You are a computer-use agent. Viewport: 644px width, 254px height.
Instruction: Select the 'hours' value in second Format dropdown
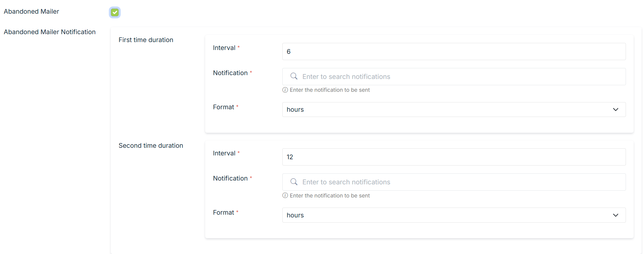[x=295, y=215]
